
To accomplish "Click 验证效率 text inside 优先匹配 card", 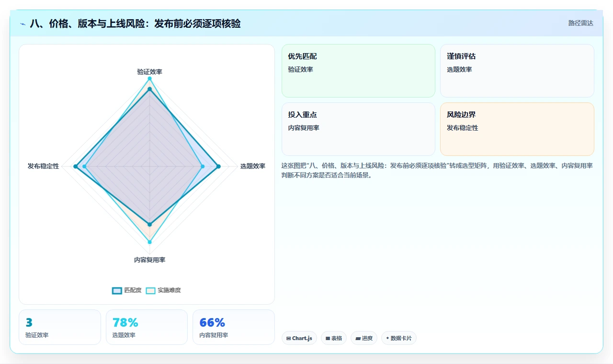I will click(x=300, y=70).
